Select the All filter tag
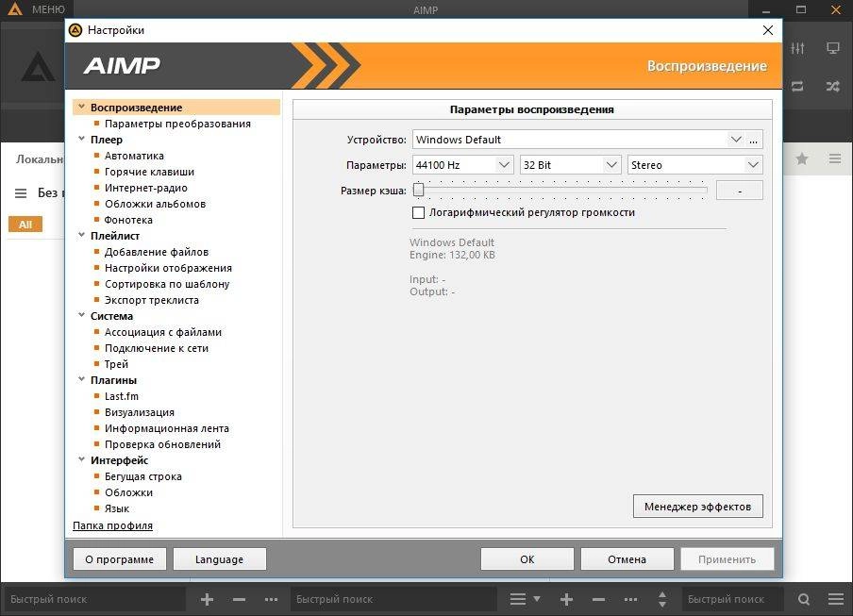 point(25,224)
